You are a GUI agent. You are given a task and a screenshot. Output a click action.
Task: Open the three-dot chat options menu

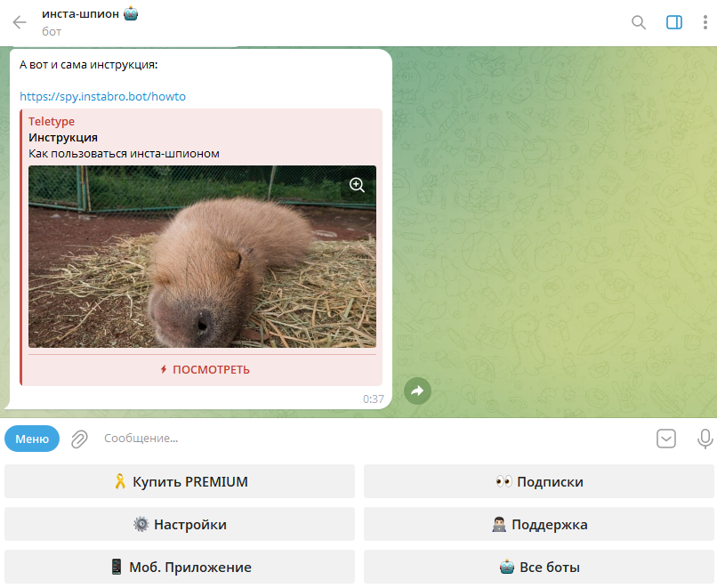[705, 22]
